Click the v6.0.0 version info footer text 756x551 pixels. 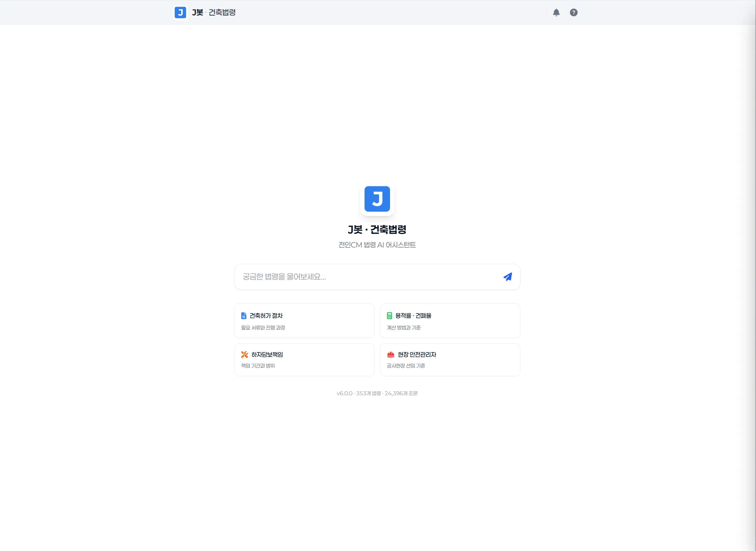pyautogui.click(x=377, y=394)
